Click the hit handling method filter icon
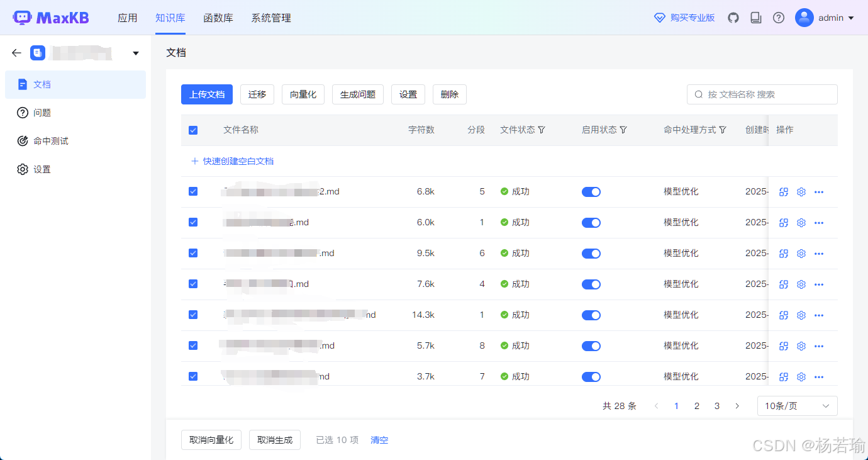The height and width of the screenshot is (460, 868). click(723, 130)
